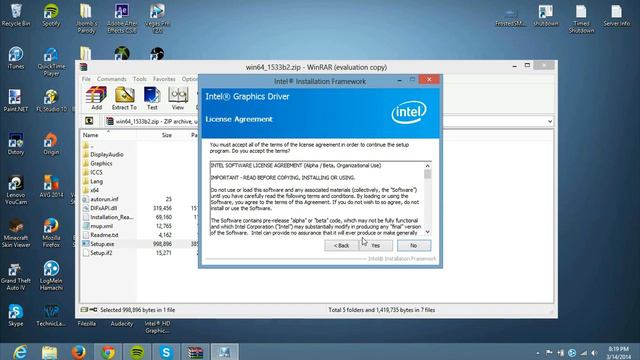Click the Add button in WinRAR toolbar
This screenshot has height=360, width=640.
click(x=96, y=98)
